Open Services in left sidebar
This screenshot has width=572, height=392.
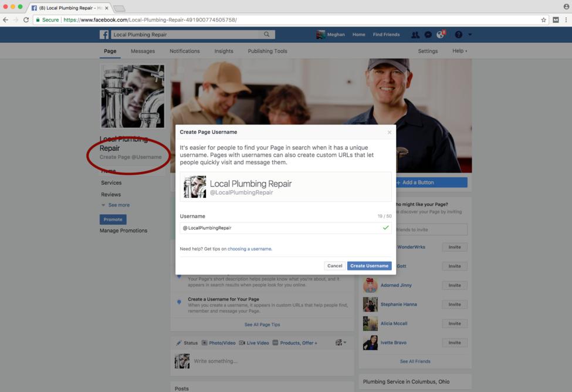(x=111, y=183)
